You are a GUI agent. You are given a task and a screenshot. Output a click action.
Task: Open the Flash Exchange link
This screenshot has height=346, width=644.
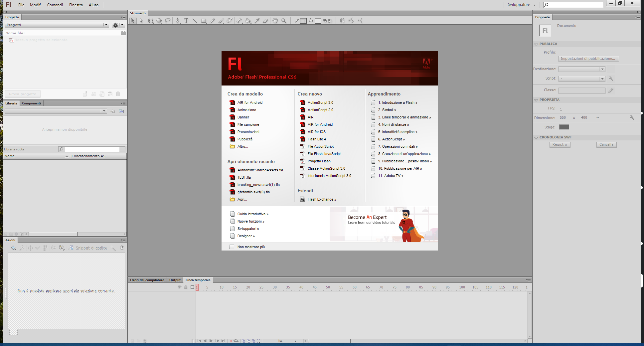321,200
